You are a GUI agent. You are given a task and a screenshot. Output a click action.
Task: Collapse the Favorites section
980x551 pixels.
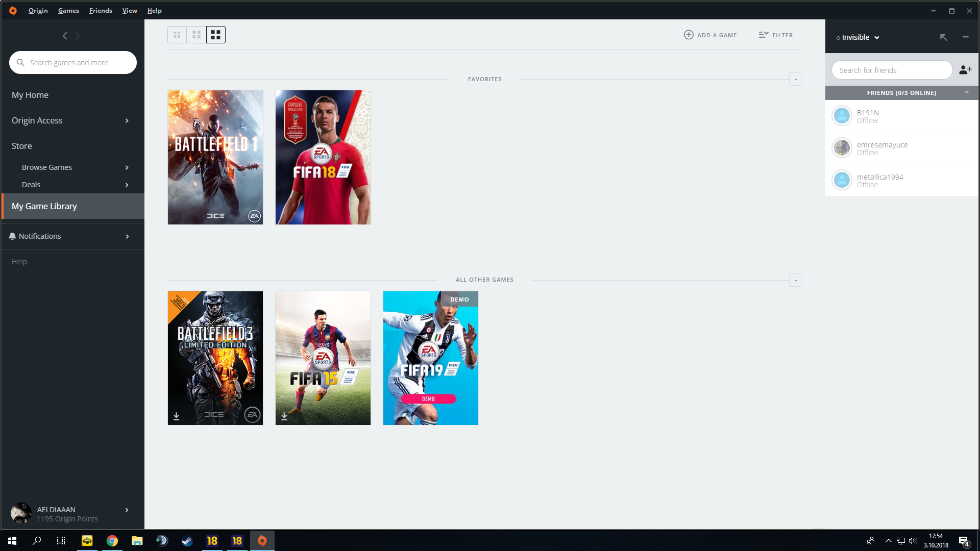pyautogui.click(x=796, y=79)
